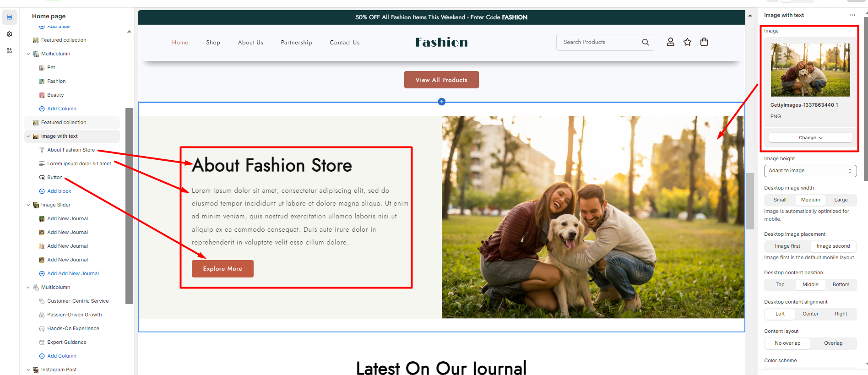
Task: Open the account user icon in store header
Action: [x=670, y=42]
